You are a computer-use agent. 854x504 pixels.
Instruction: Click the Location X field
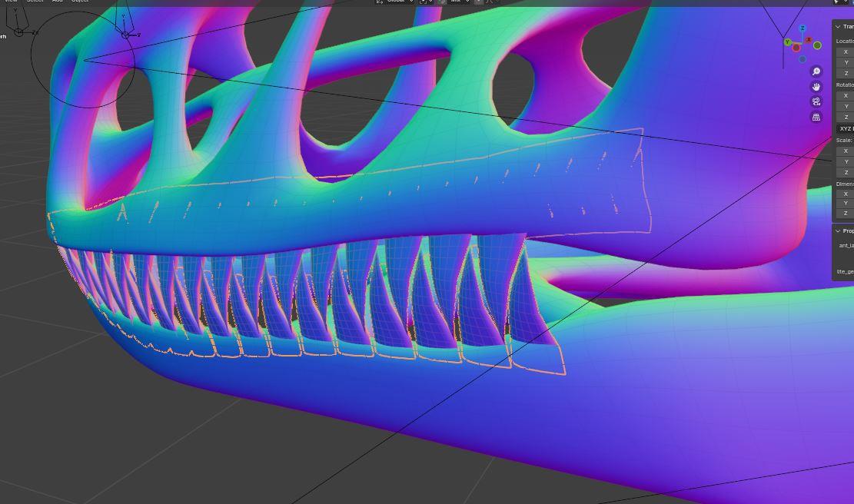pos(846,51)
